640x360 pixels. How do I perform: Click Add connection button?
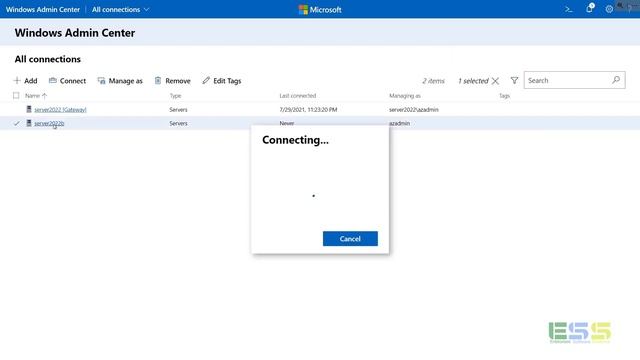coord(25,81)
